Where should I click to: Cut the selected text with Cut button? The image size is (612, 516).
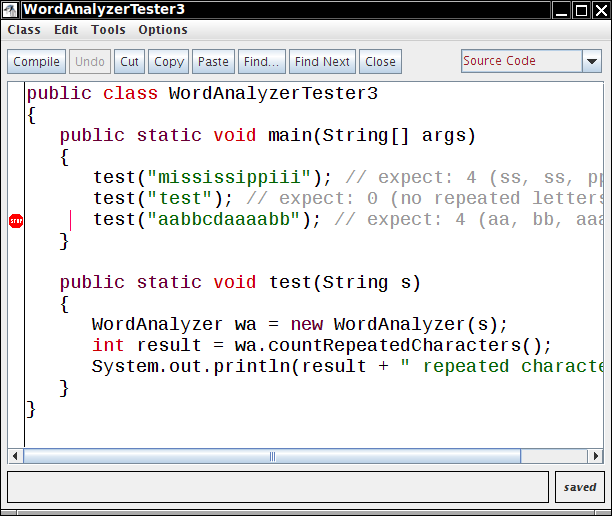[x=130, y=62]
